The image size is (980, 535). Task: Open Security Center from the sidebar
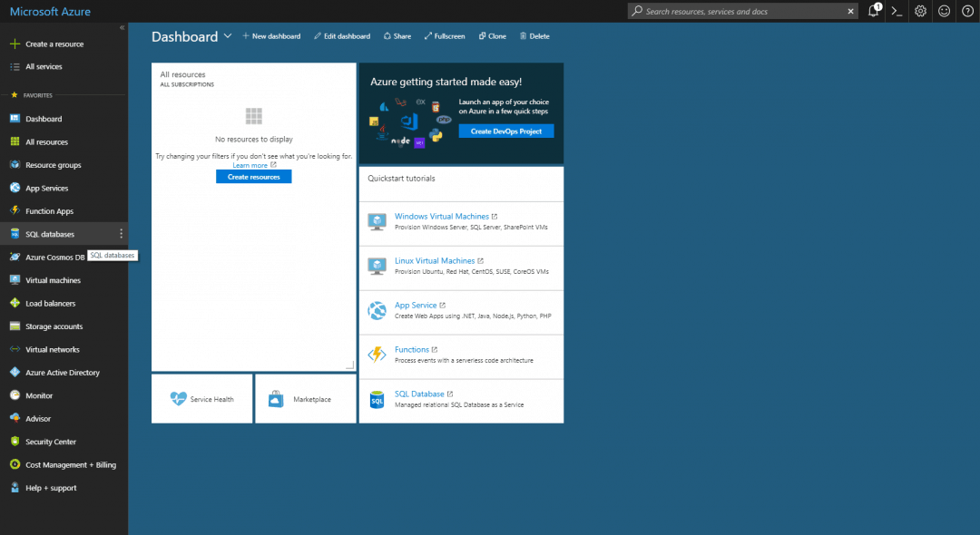pos(49,441)
